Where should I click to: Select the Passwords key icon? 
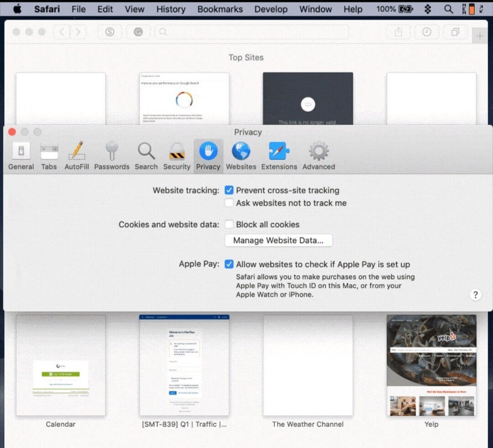112,156
